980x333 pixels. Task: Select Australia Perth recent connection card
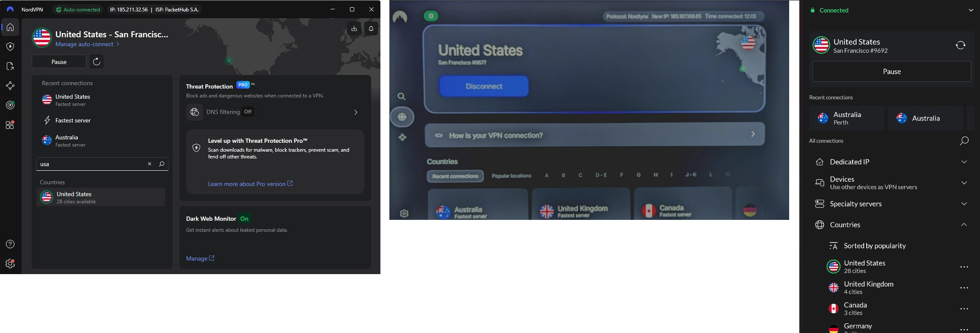pyautogui.click(x=846, y=118)
